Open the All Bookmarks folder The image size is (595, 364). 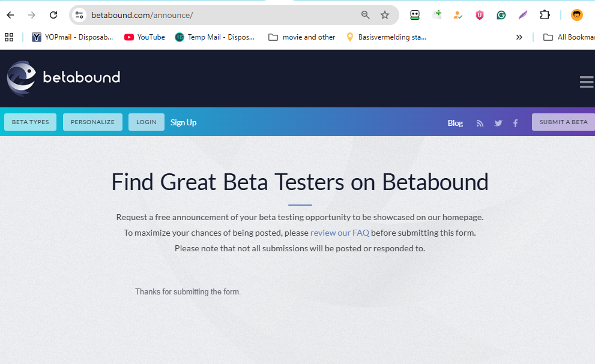click(x=567, y=37)
